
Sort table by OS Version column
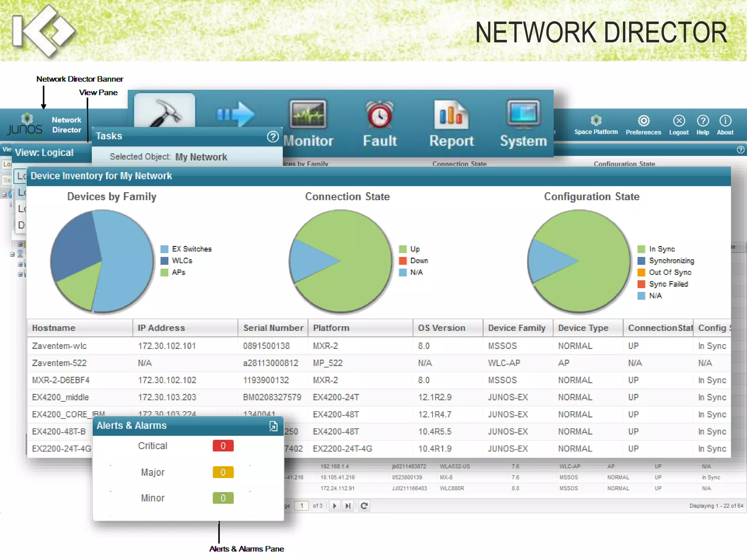pyautogui.click(x=448, y=328)
